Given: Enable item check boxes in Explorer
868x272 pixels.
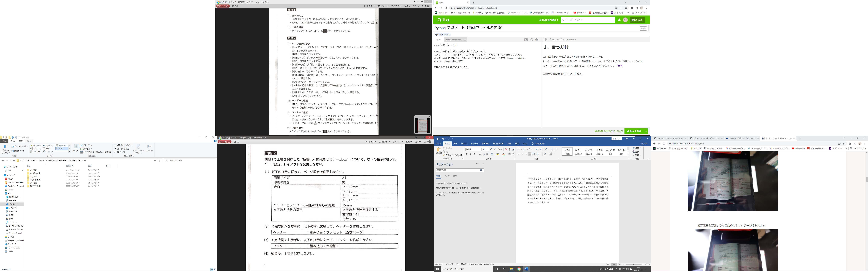Looking at the screenshot, I should pos(115,145).
